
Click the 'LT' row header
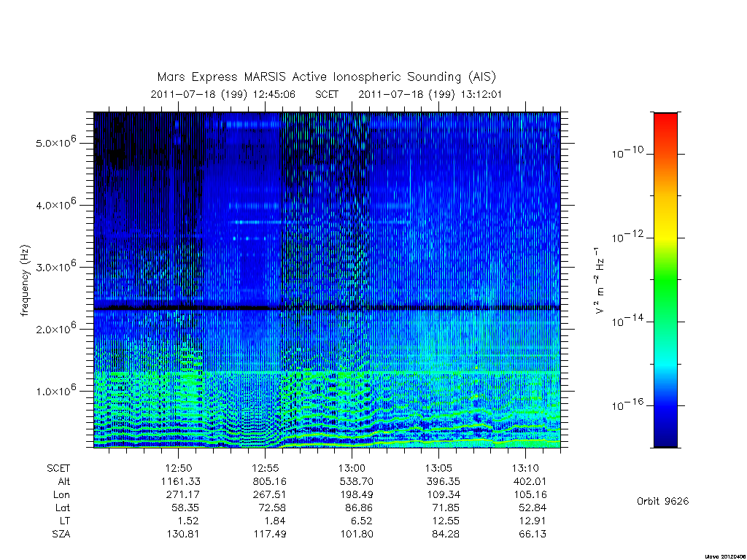[65, 521]
